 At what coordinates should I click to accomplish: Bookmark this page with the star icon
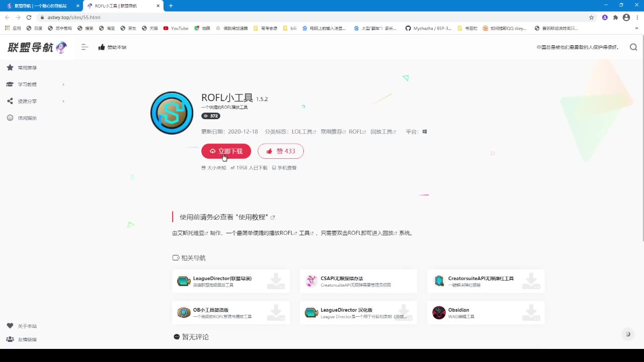pos(591,17)
